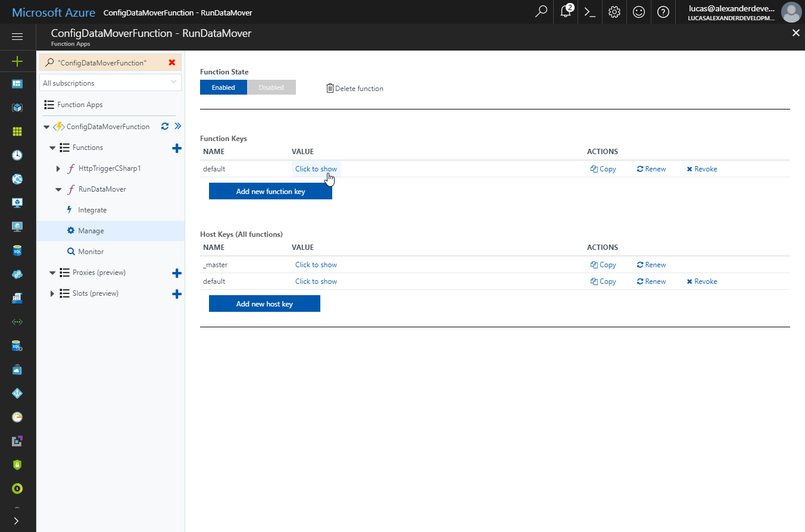Collapse the Functions tree node
This screenshot has height=532, width=805.
click(x=52, y=148)
